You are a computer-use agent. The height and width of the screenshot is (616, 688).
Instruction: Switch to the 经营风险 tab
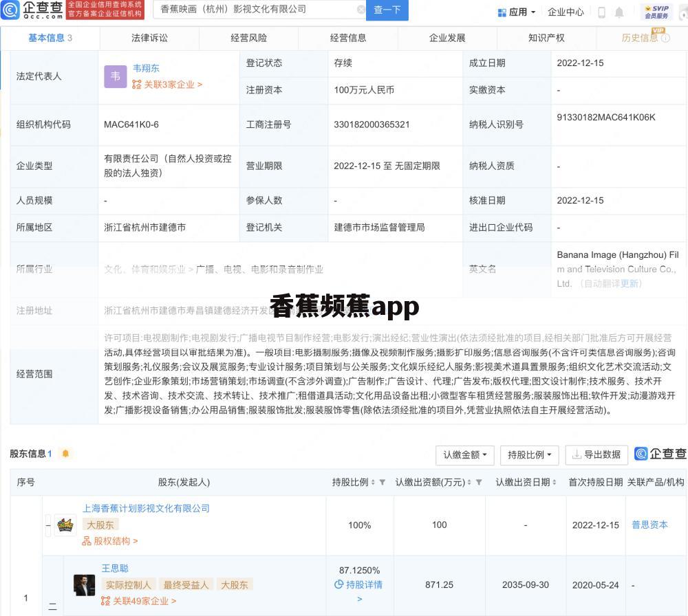[x=249, y=38]
